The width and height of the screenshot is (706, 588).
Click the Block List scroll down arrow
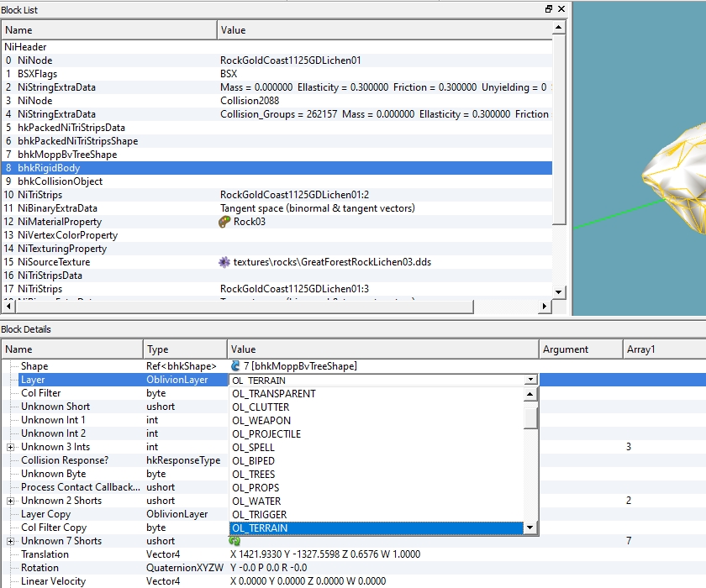558,292
